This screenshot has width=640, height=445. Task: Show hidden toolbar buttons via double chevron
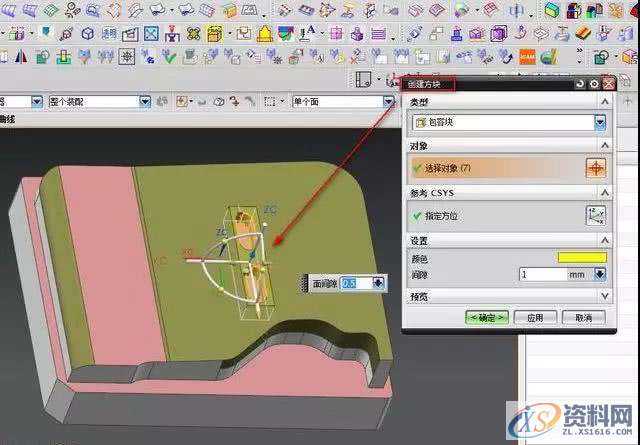click(580, 51)
